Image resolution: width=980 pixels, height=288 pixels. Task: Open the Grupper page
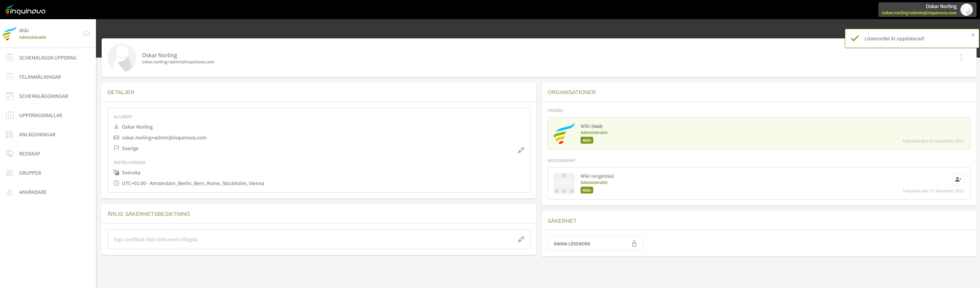30,173
